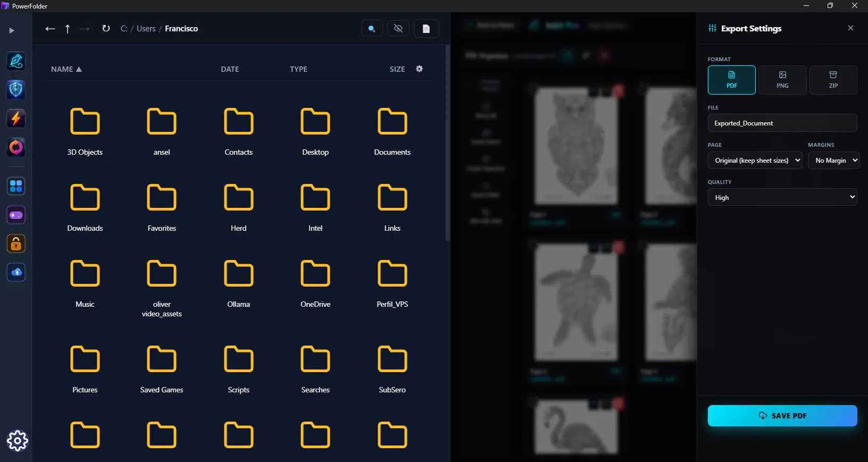Open the Page size dropdown

point(755,161)
